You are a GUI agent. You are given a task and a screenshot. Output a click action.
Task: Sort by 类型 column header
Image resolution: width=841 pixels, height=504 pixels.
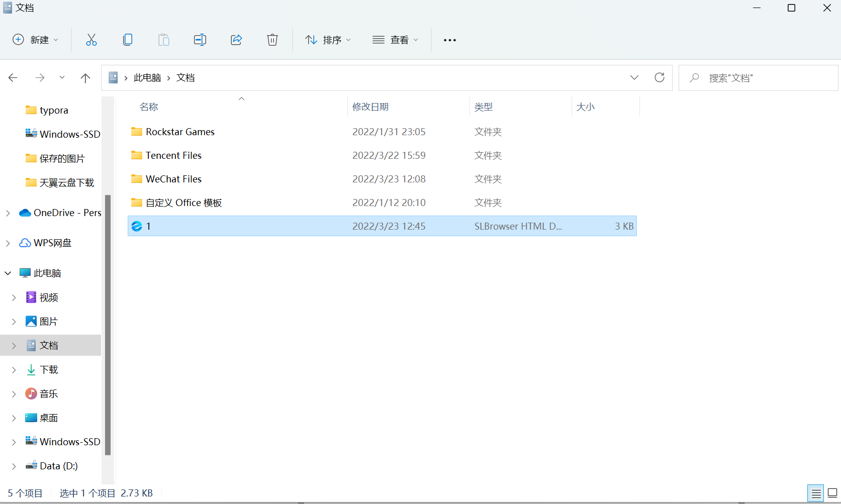pyautogui.click(x=484, y=107)
